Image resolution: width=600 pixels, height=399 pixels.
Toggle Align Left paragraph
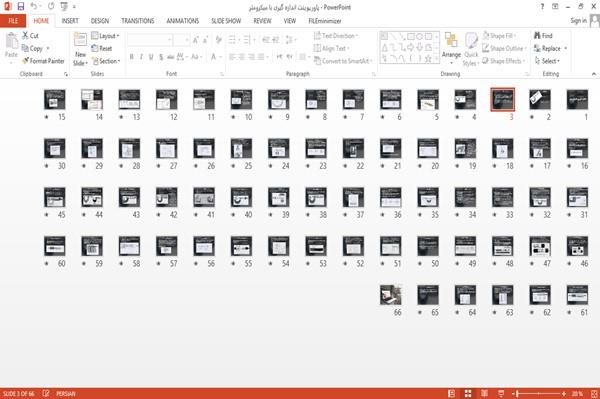coord(232,57)
